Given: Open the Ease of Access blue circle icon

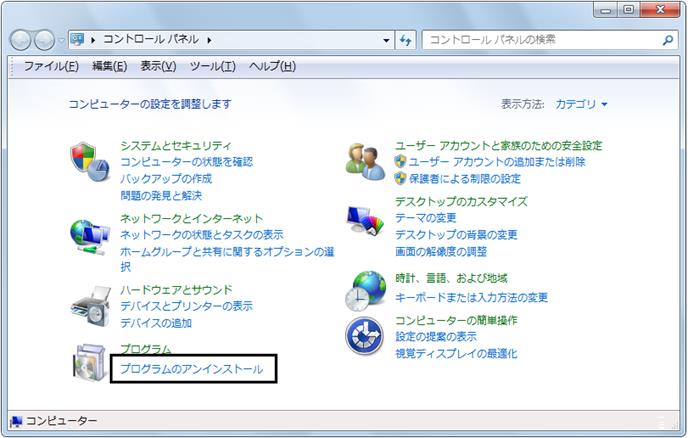Looking at the screenshot, I should 364,337.
